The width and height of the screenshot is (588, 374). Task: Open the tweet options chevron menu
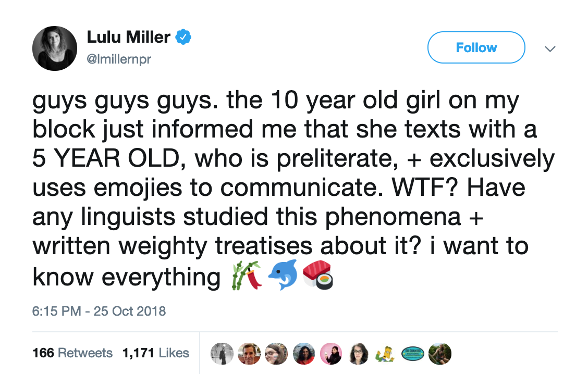550,47
